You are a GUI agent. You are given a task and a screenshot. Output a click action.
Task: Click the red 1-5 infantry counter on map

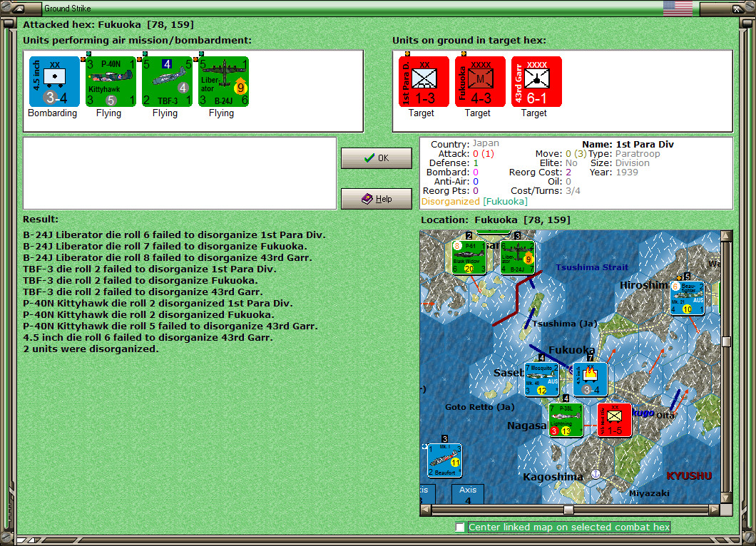click(x=615, y=421)
